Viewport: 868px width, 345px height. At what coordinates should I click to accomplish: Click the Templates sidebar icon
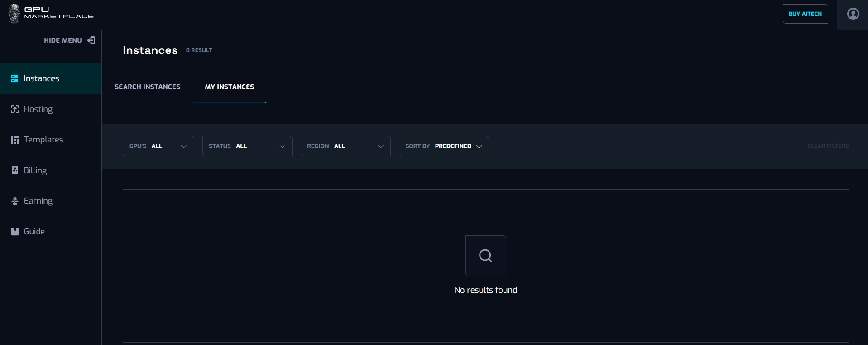pyautogui.click(x=15, y=140)
